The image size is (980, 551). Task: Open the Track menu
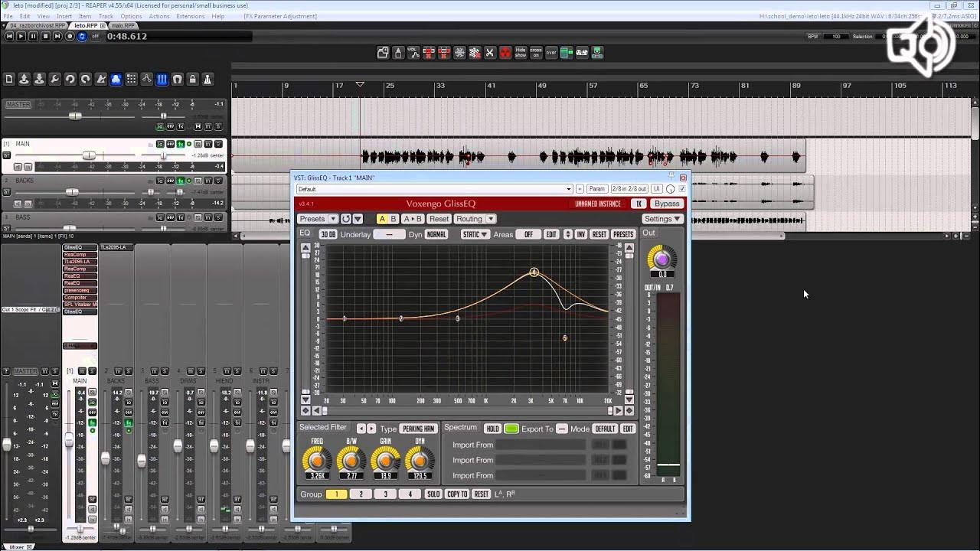(106, 16)
